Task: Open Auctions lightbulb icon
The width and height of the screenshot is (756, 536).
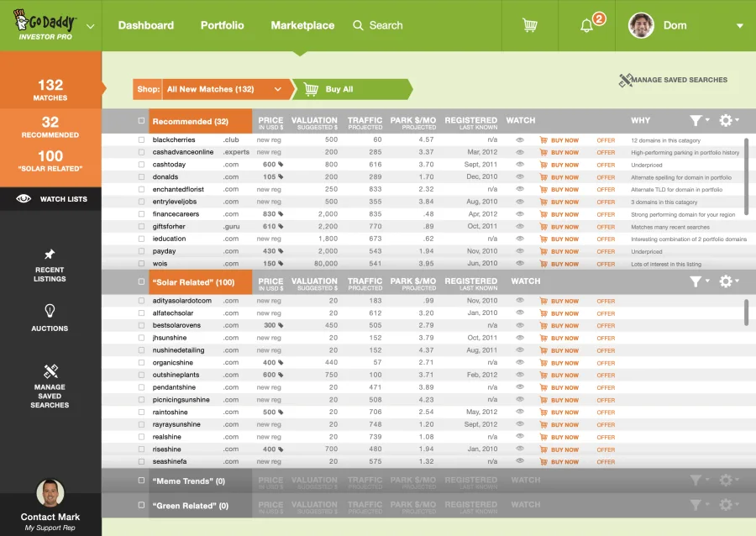Action: [50, 311]
